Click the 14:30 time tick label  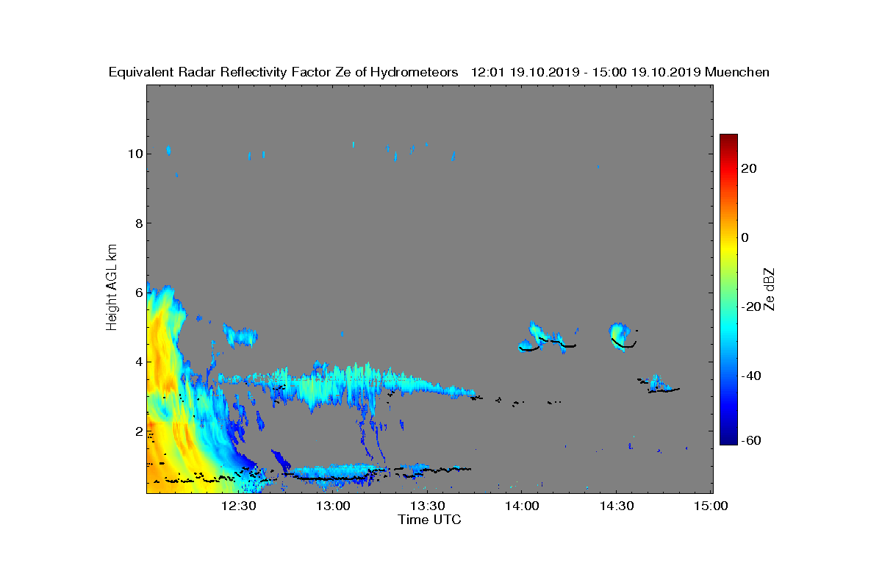coord(617,506)
